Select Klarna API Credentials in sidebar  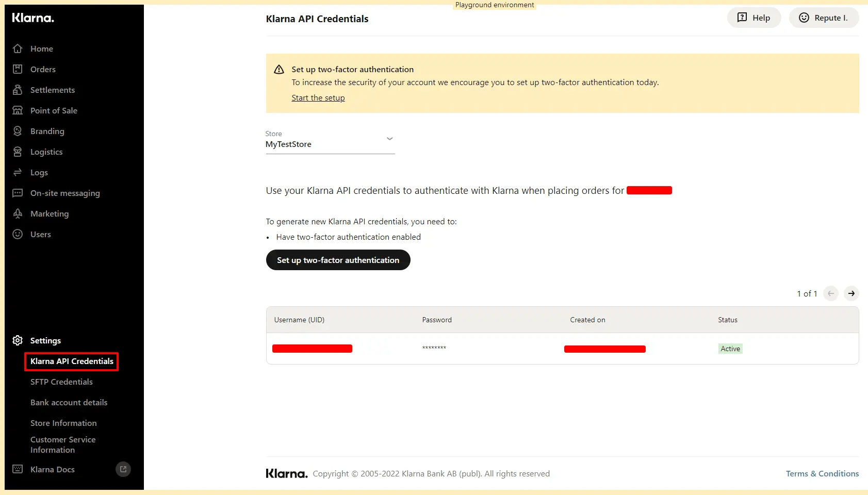pyautogui.click(x=71, y=361)
